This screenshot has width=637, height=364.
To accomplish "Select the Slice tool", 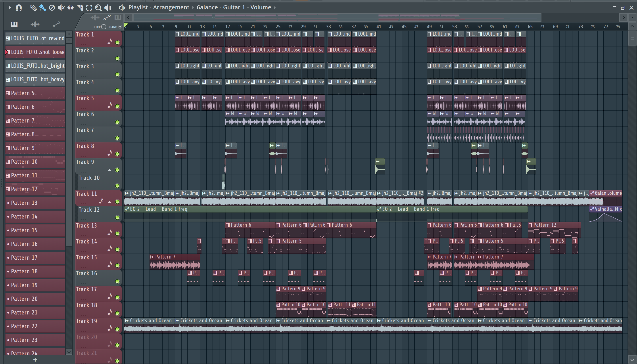I will (80, 8).
